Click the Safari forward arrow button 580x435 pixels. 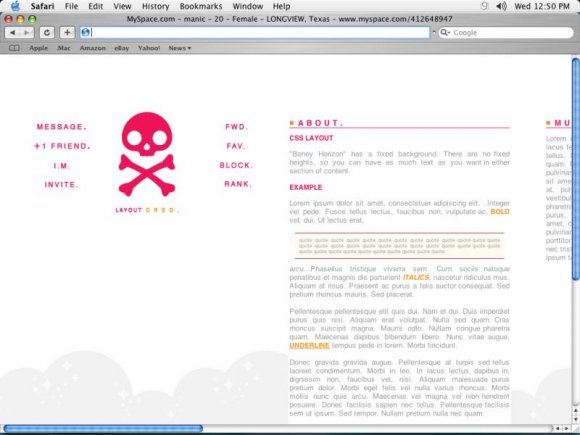tap(27, 33)
